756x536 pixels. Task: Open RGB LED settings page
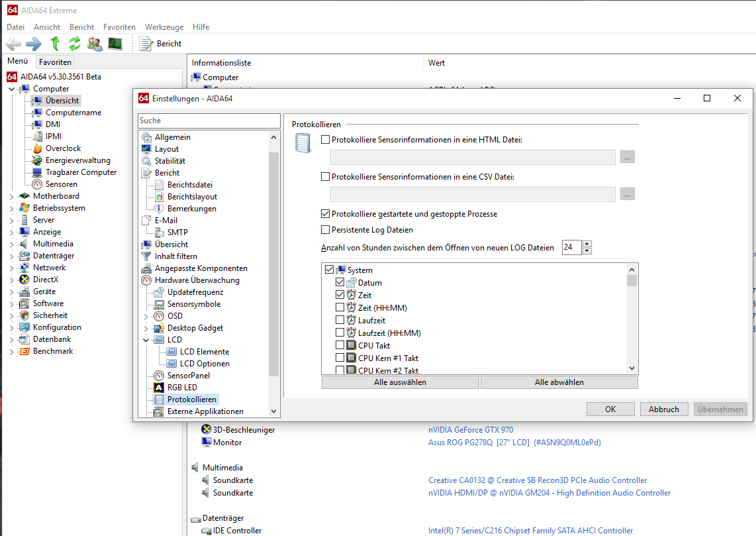[x=182, y=388]
